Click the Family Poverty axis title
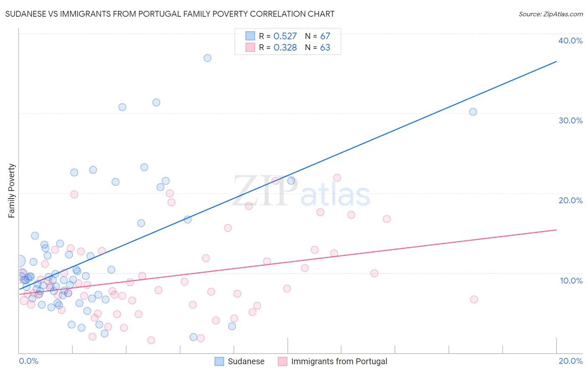The image size is (588, 373). (x=12, y=191)
